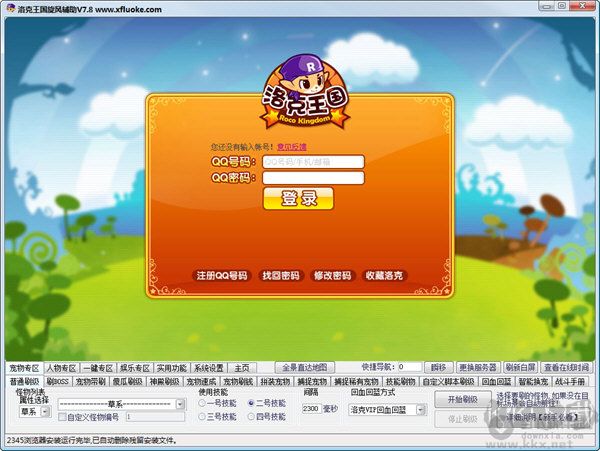Click the 瞬移 teleport button
The image size is (600, 451).
439,368
